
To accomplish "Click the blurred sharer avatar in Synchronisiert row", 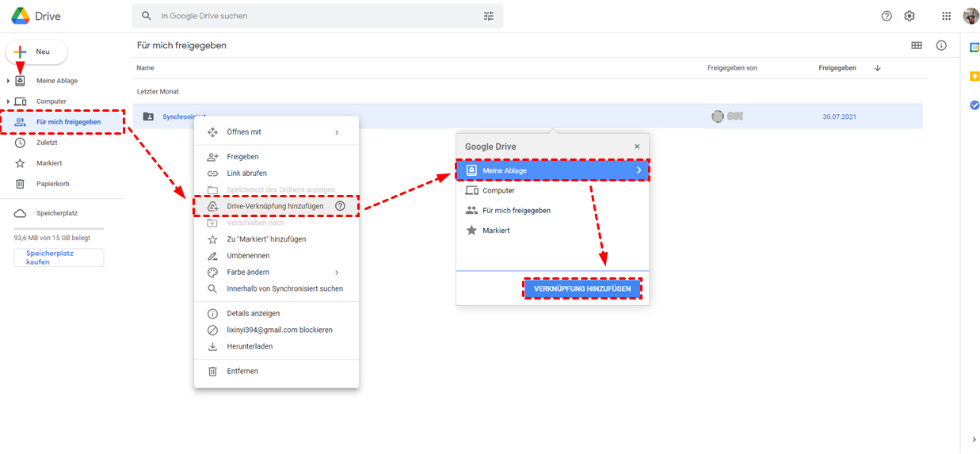I will click(x=718, y=116).
